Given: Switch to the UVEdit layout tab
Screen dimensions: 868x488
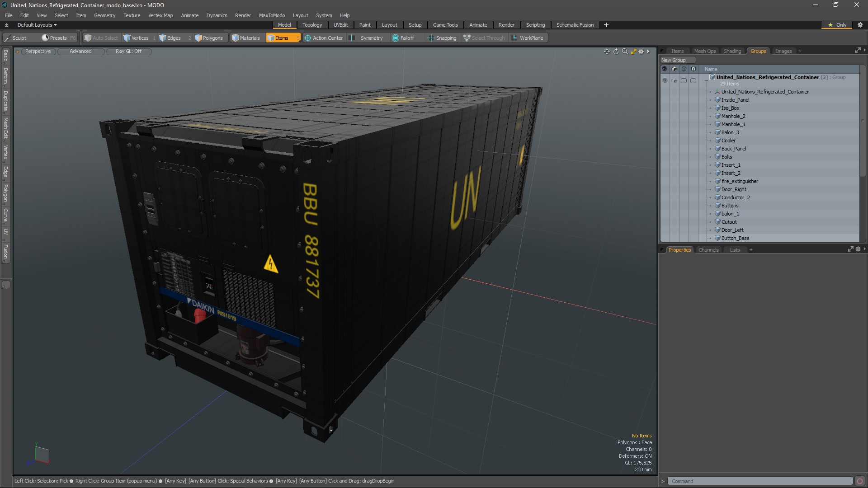Looking at the screenshot, I should coord(340,25).
